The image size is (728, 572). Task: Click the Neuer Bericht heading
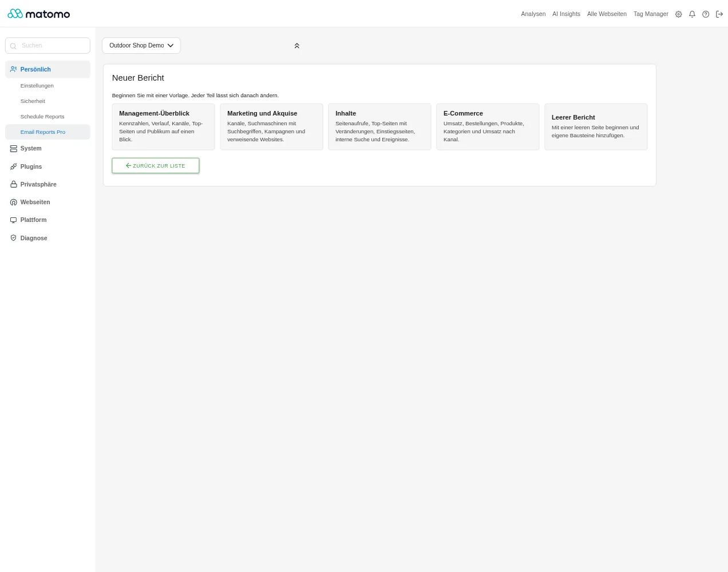[x=138, y=78]
